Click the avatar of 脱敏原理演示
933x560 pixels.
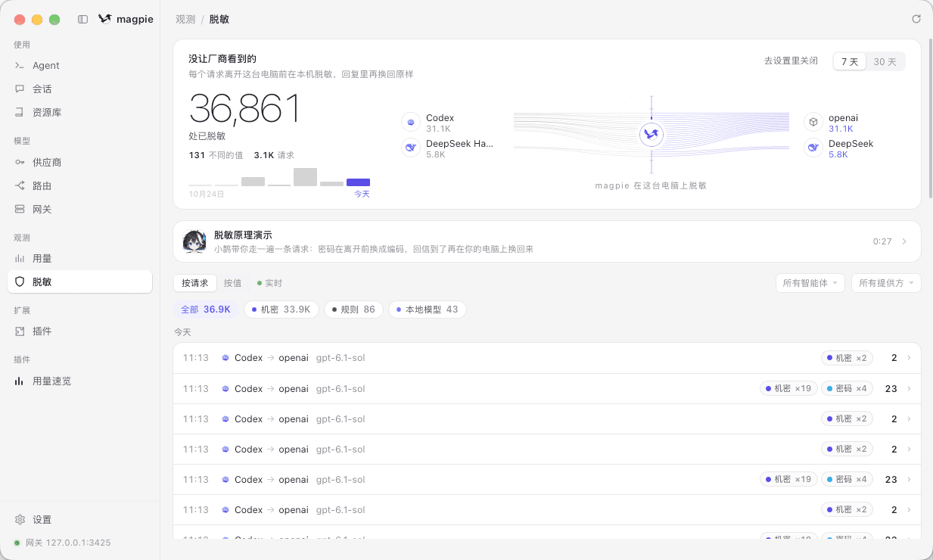point(195,241)
